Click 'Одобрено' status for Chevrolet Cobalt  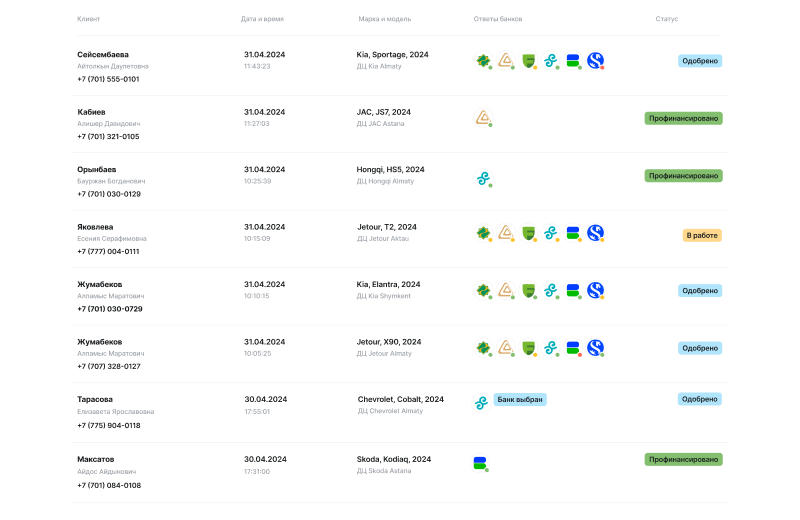[699, 399]
